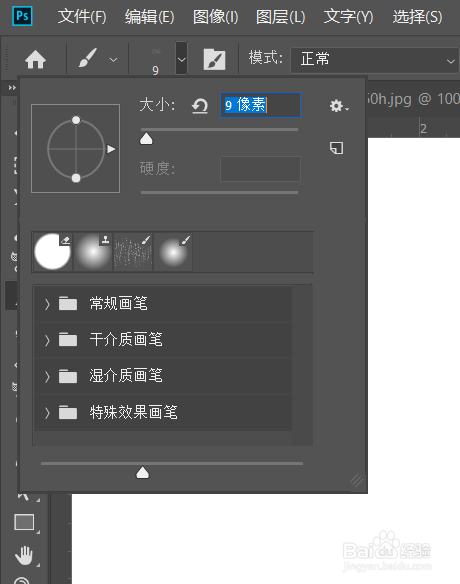
Task: Select the Brush tool preset icon
Action: 88,58
